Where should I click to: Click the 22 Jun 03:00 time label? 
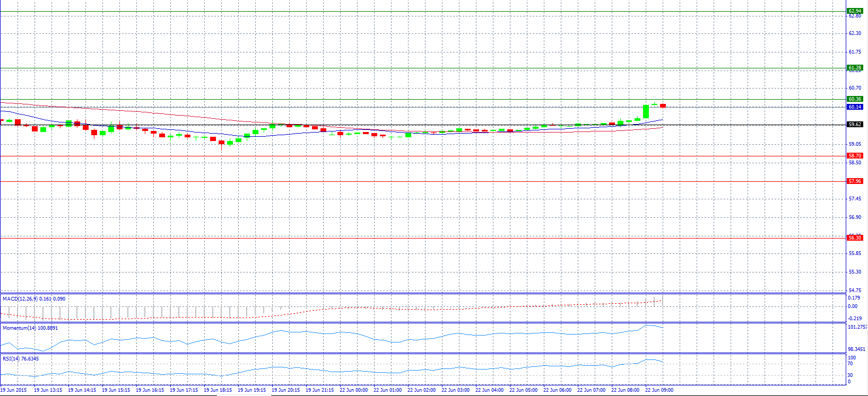pyautogui.click(x=455, y=390)
